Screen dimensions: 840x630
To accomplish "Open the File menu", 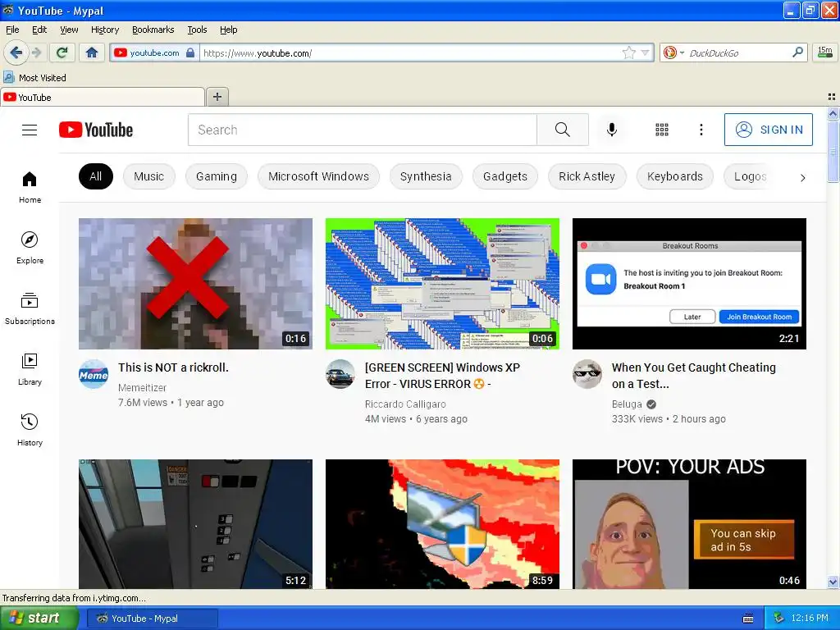I will tap(12, 30).
